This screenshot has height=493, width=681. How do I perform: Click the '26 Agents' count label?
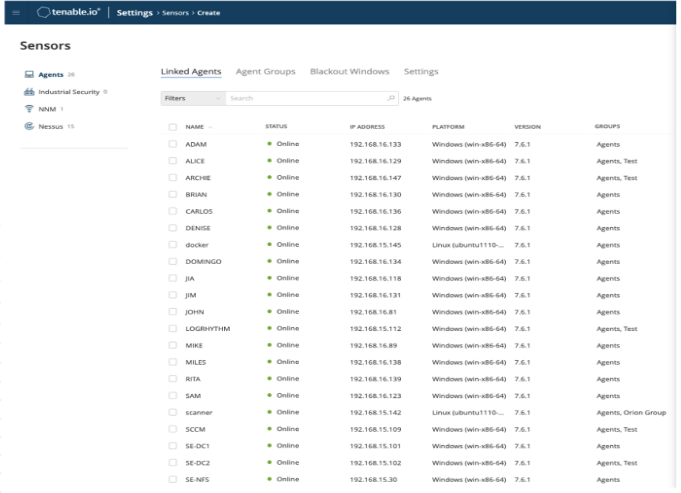(417, 99)
